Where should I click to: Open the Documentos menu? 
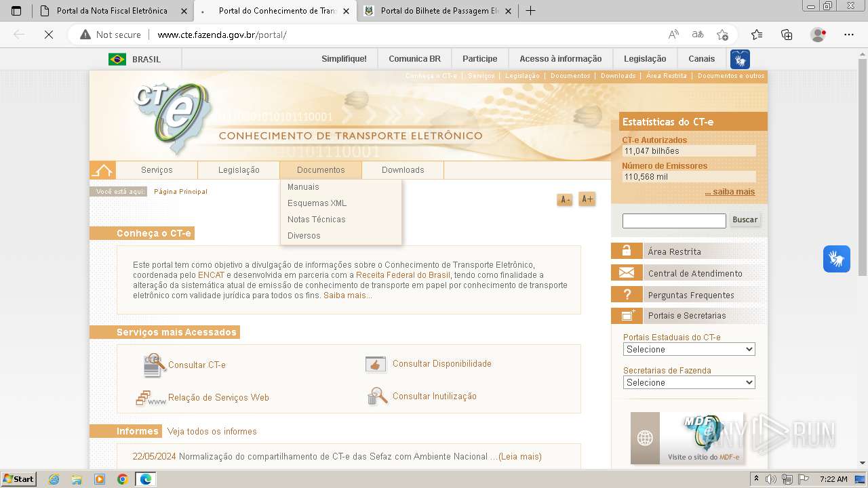click(x=321, y=170)
